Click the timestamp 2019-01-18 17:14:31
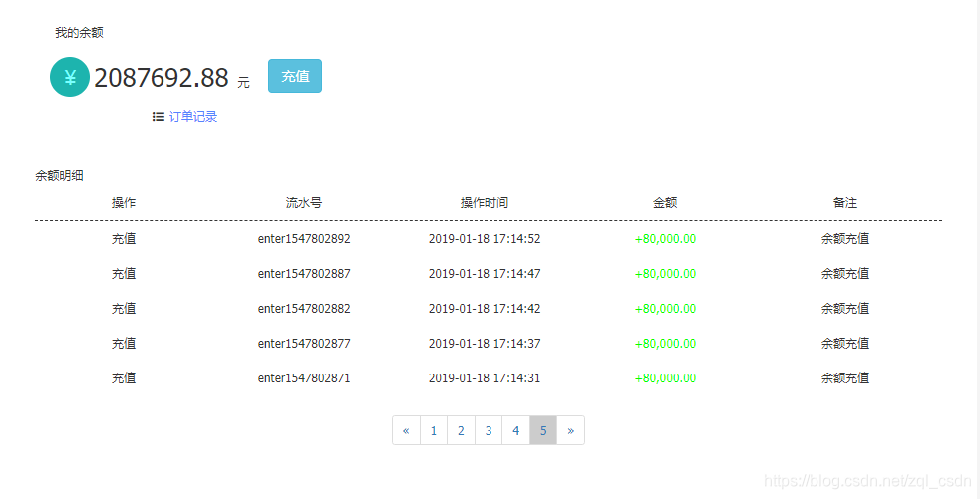This screenshot has width=980, height=499. click(485, 378)
